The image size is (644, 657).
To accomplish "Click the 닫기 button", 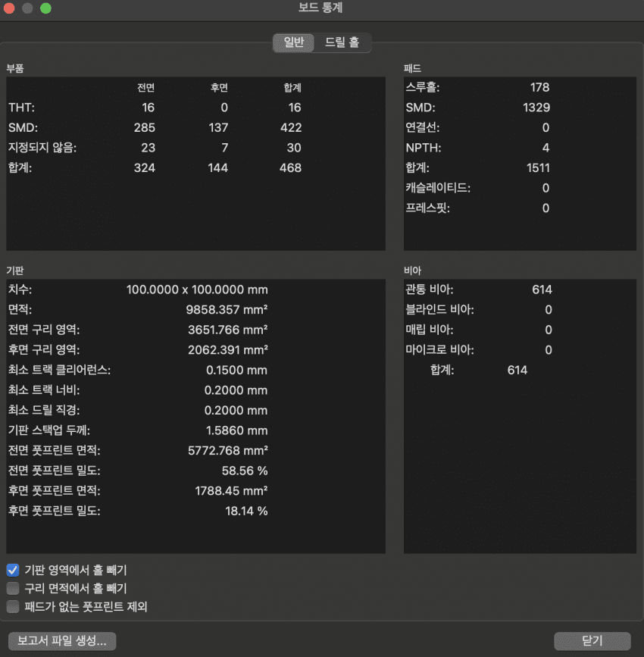I will 592,640.
